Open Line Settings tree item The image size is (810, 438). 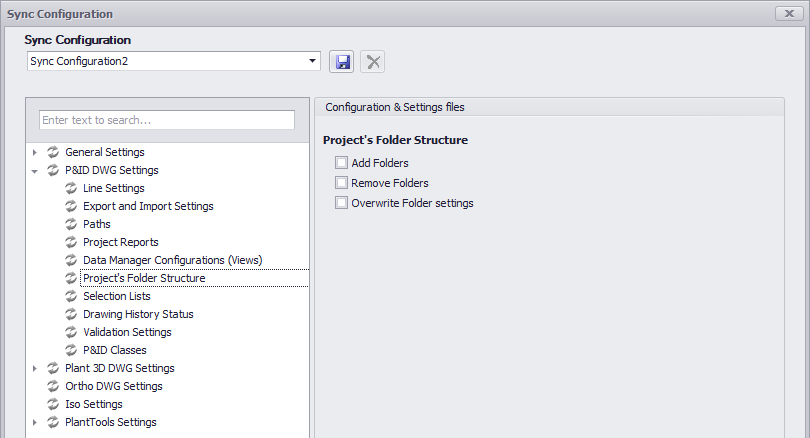pyautogui.click(x=114, y=189)
